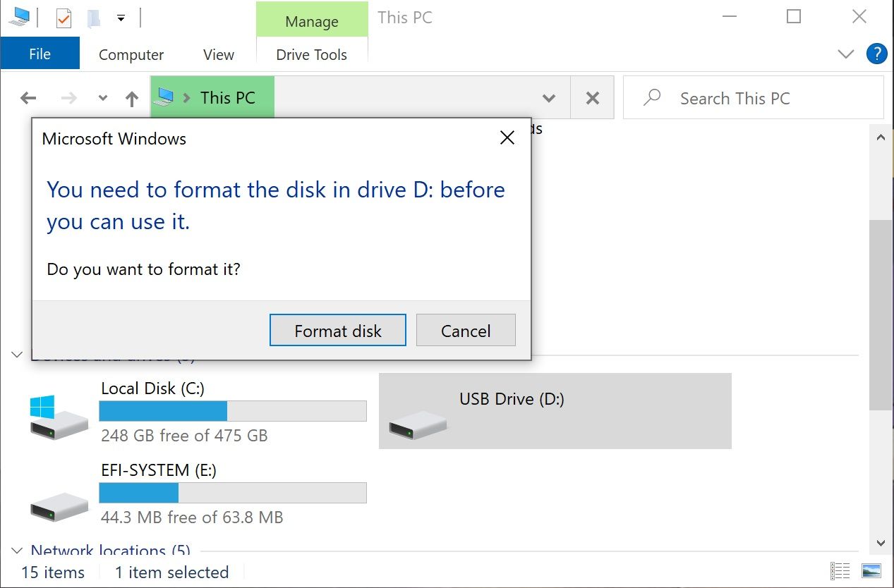Click the X stop button beside address bar
This screenshot has height=588, width=894.
593,97
